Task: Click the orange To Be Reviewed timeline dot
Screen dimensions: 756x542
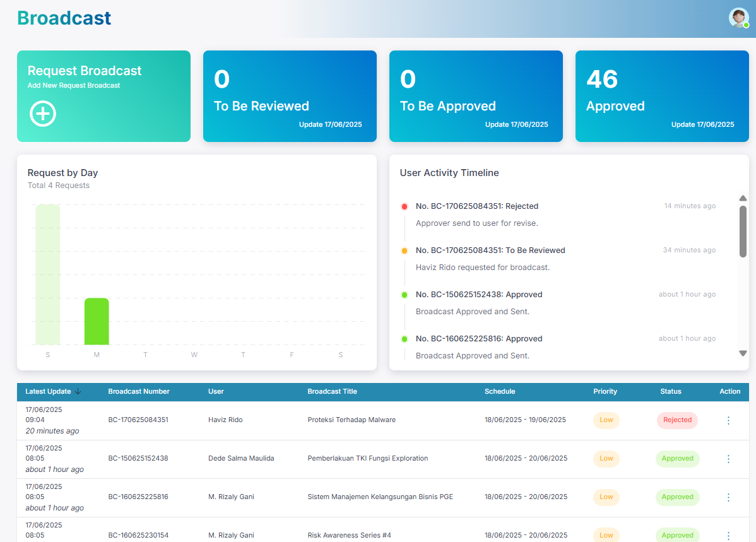Action: coord(405,250)
